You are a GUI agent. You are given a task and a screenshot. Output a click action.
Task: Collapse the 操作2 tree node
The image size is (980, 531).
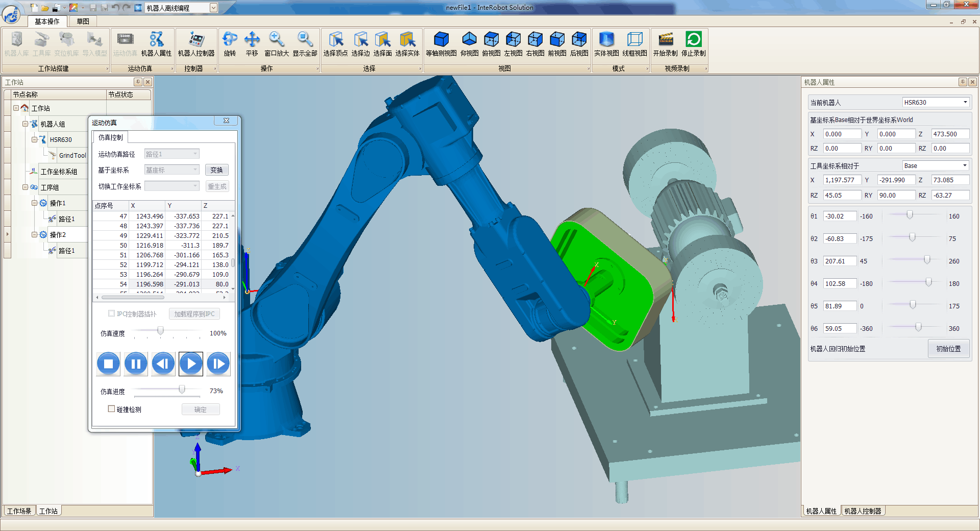click(x=34, y=234)
